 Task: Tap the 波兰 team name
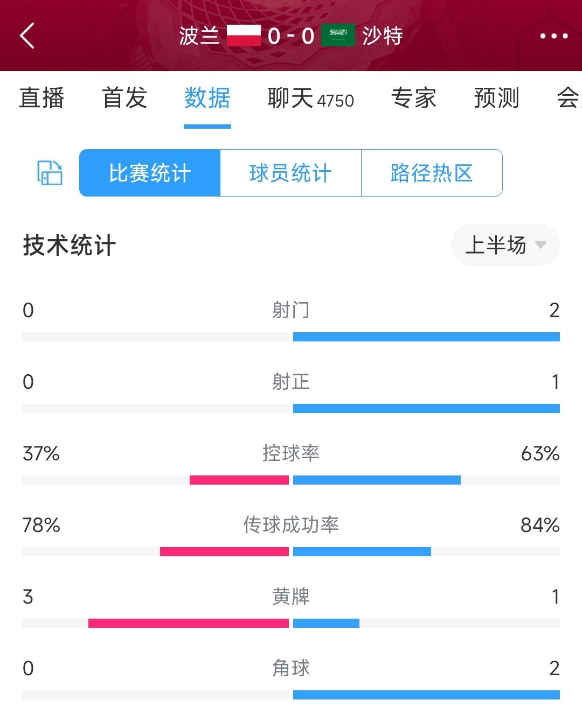(199, 36)
